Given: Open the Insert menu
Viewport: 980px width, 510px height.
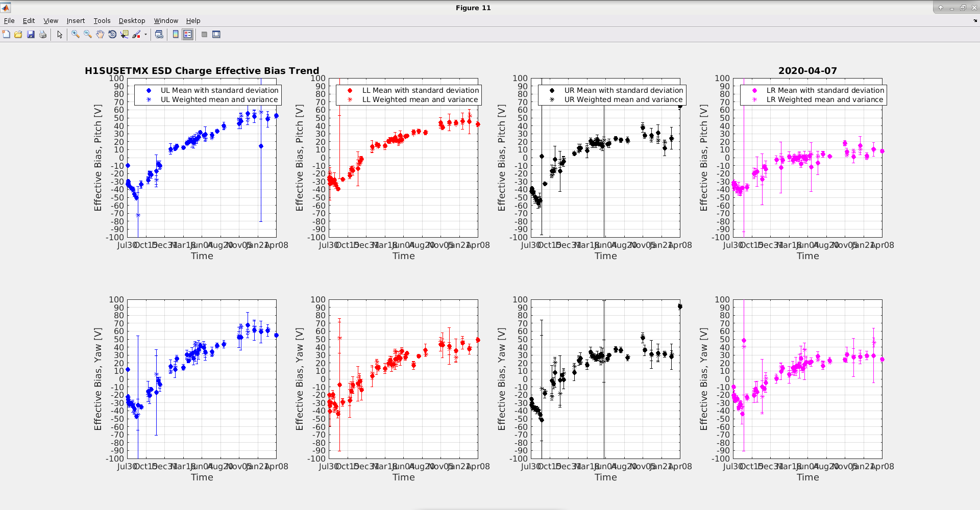Looking at the screenshot, I should click(x=76, y=20).
